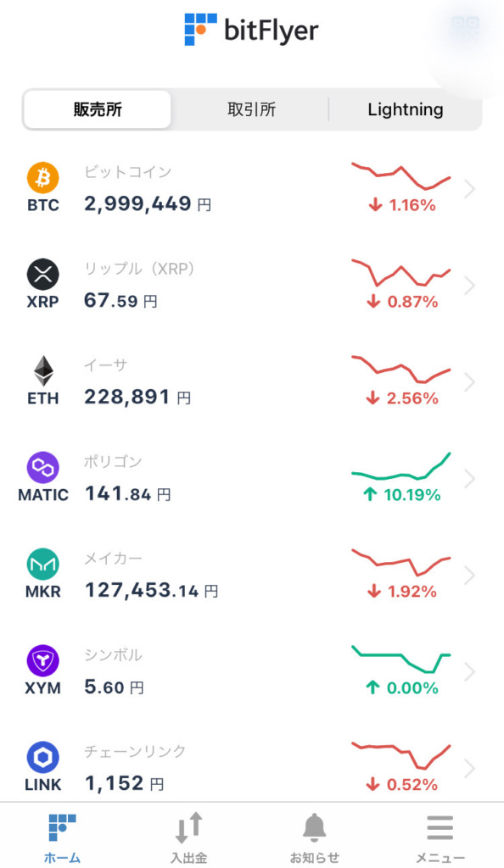Switch to 取引所 tab
Screen dimensions: 504x868
click(x=251, y=109)
